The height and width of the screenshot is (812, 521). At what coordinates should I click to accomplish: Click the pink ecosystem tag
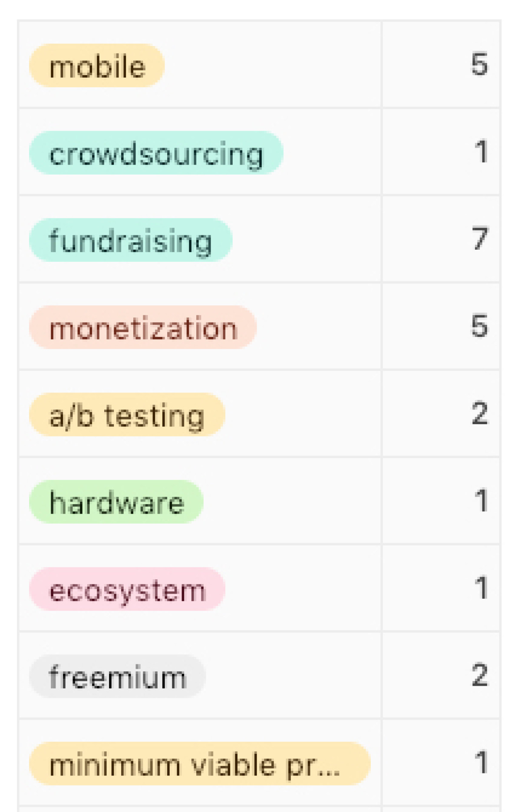[127, 589]
